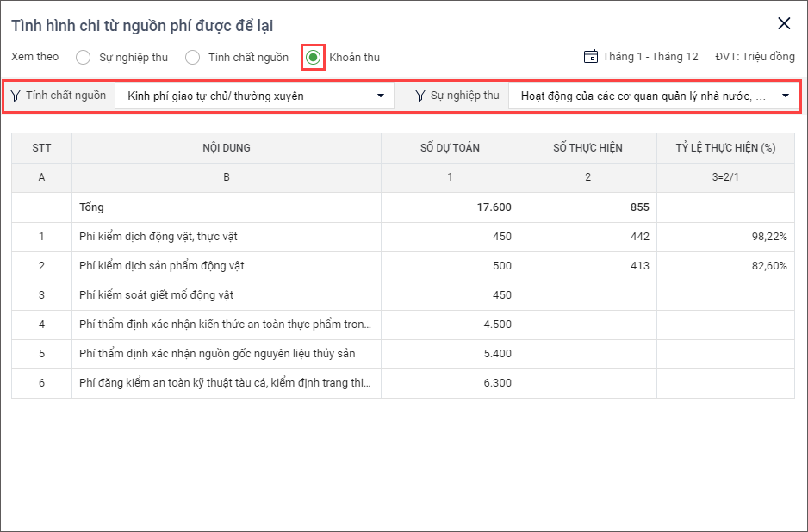Screen dimensions: 808x532
Task: Select row Phí kiểm dịch động vật, thực vật
Action: [226, 237]
